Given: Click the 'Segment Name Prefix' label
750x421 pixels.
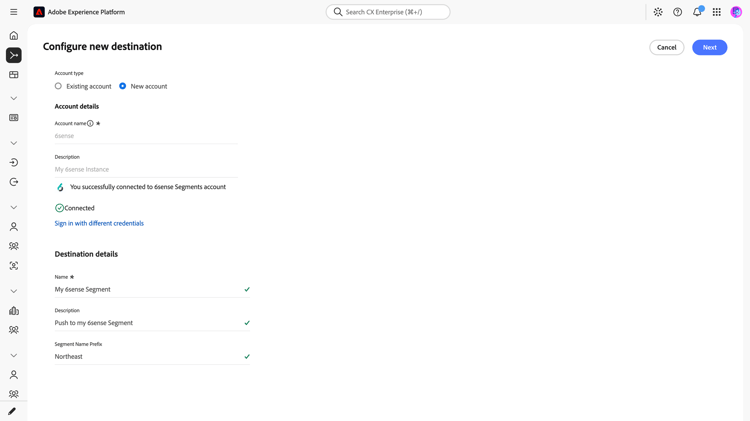Looking at the screenshot, I should click(78, 344).
